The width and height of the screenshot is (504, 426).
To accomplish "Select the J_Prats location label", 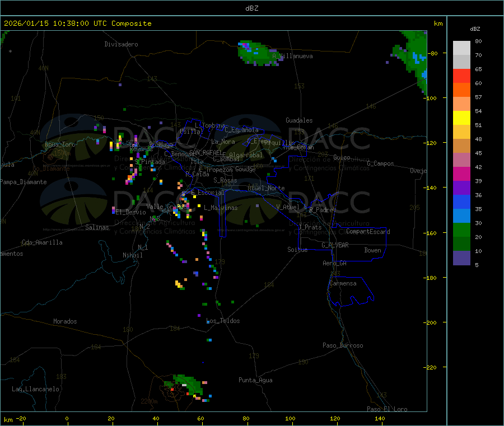I will 310,227.
